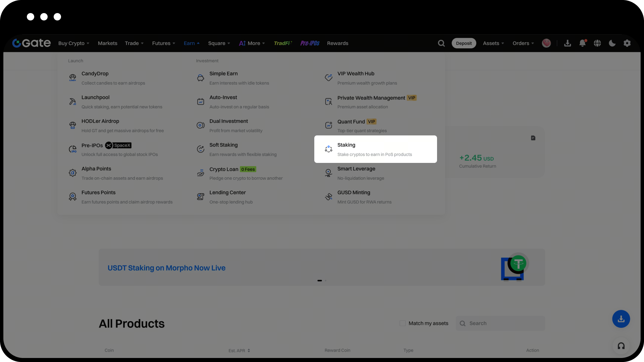Open USDT Staking on Morpho banner link

point(166,268)
